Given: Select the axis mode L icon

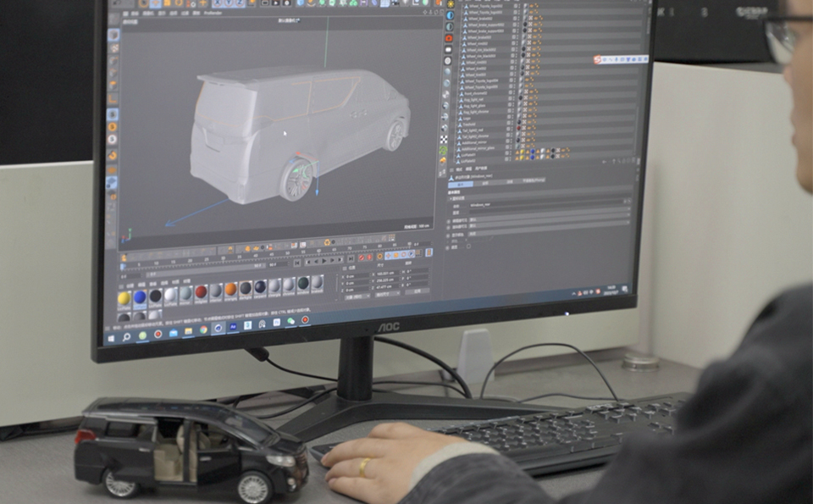Looking at the screenshot, I should click(113, 98).
